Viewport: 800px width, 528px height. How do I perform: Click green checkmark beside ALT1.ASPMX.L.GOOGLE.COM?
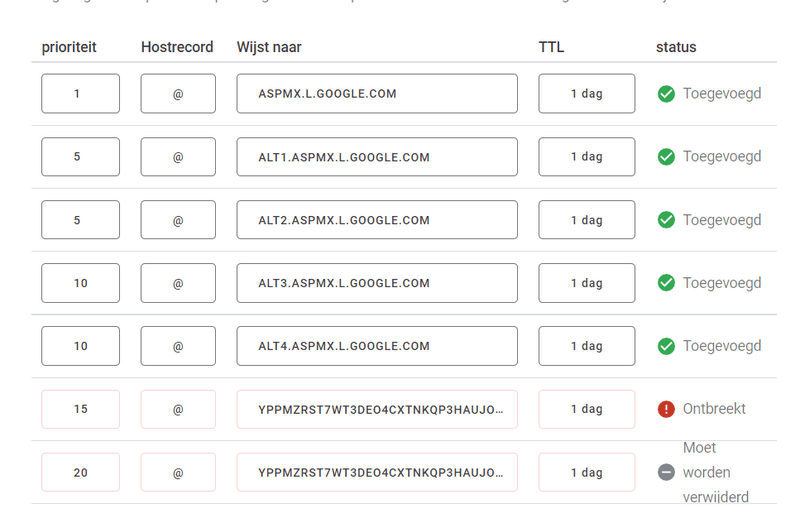tap(666, 157)
